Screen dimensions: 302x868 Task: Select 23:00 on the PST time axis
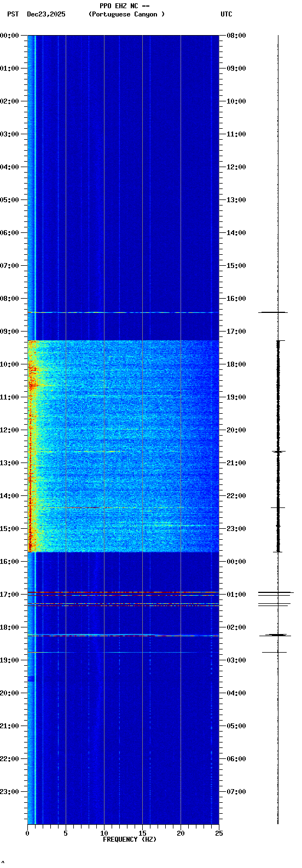click(x=10, y=792)
